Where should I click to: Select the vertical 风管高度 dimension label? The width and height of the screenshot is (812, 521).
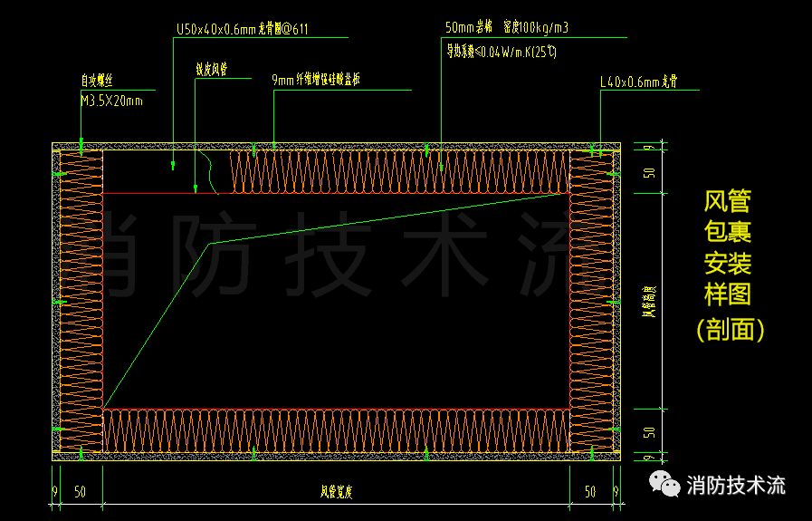[648, 302]
